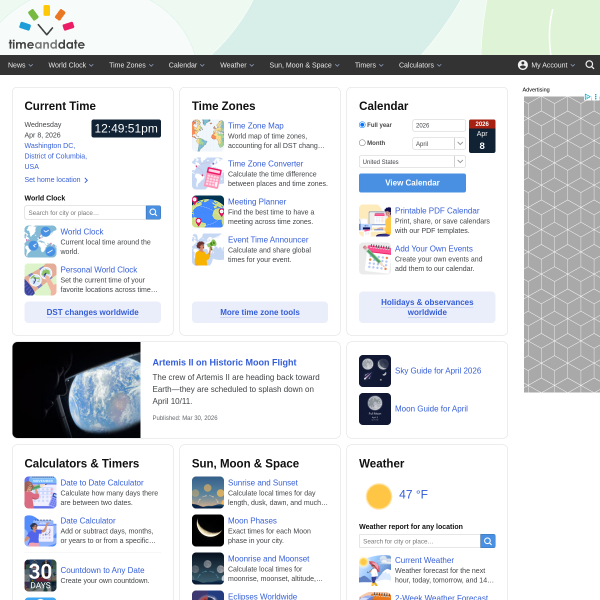Open the Sun, Moon & Space menu
600x600 pixels.
pos(304,65)
